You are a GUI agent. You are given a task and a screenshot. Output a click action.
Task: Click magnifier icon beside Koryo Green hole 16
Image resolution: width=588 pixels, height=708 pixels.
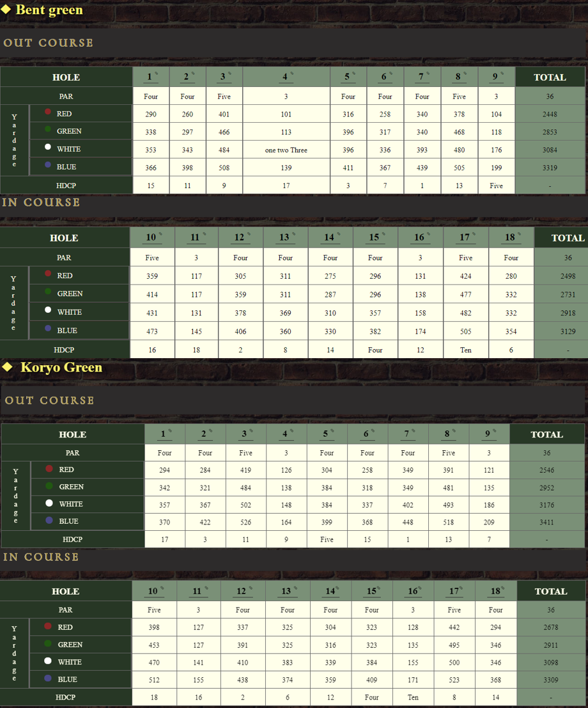420,588
